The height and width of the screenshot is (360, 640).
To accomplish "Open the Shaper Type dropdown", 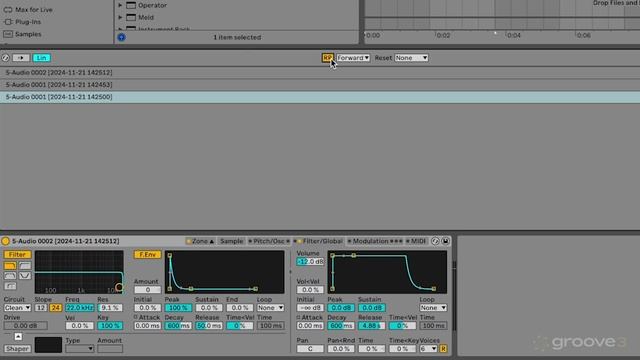I will [80, 349].
